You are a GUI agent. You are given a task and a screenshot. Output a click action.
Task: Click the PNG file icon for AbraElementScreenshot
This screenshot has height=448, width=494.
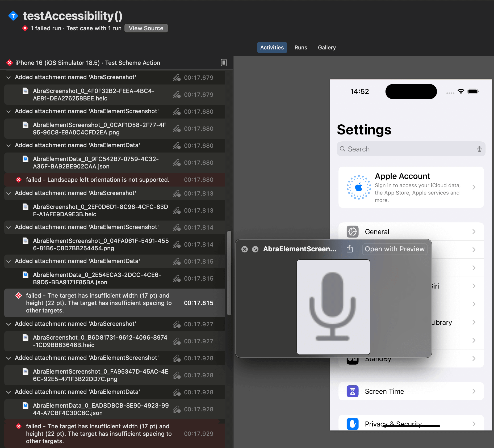[x=26, y=125]
